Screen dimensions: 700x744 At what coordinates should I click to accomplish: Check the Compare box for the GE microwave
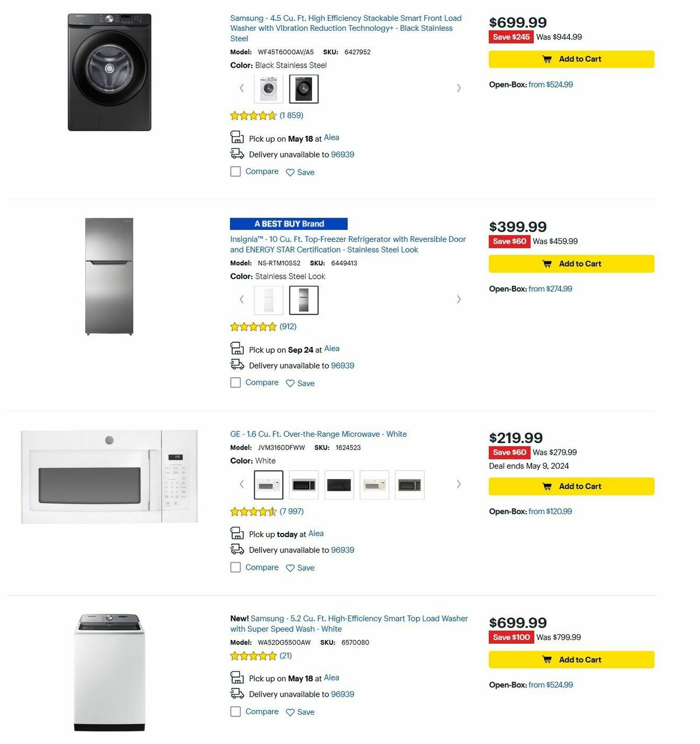point(236,567)
